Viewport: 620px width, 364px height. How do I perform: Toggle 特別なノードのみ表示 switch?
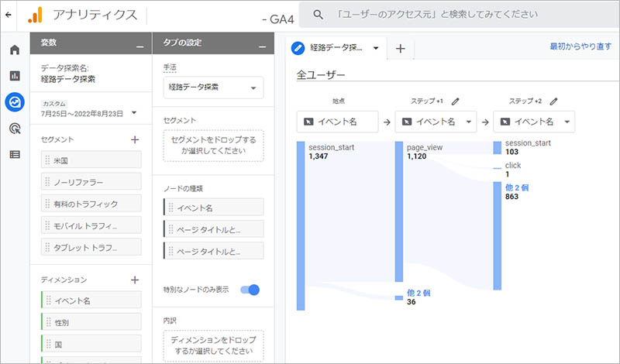[x=250, y=290]
